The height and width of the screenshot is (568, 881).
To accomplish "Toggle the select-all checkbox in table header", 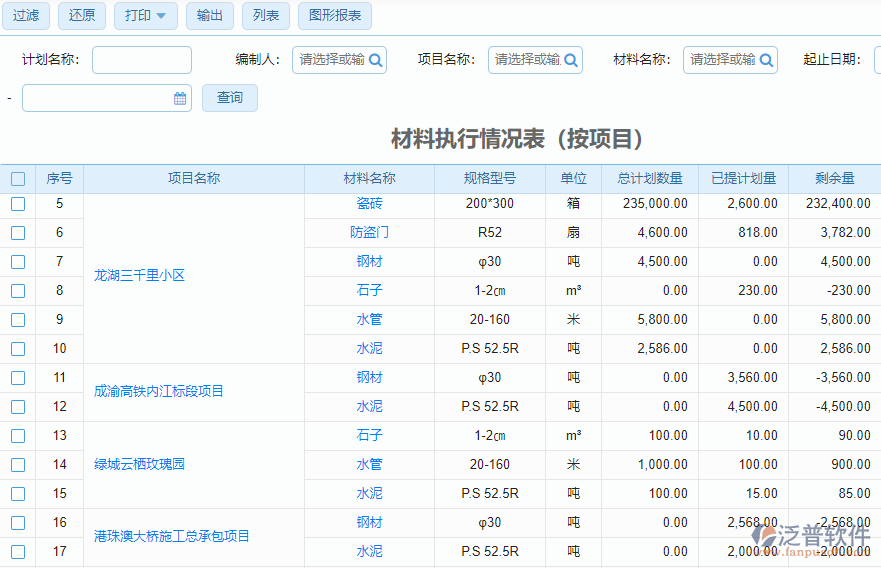I will pos(18,179).
